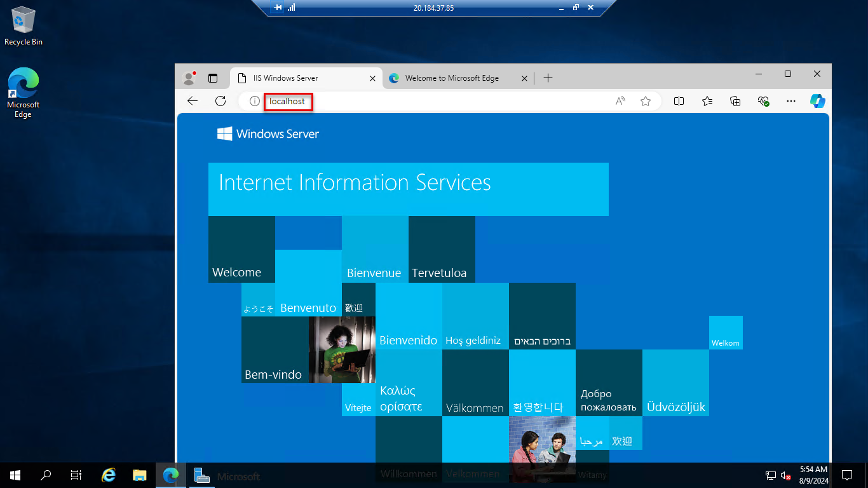Click the woman with laptop photo

tap(342, 349)
